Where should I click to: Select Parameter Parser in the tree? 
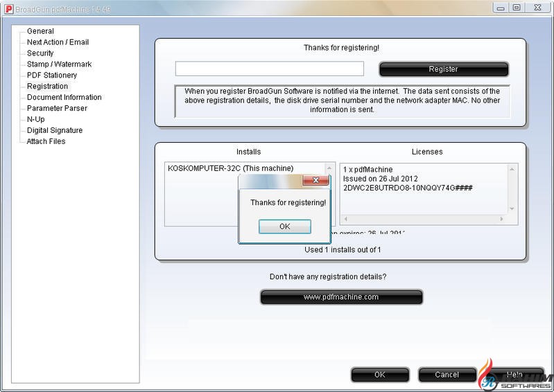point(57,108)
